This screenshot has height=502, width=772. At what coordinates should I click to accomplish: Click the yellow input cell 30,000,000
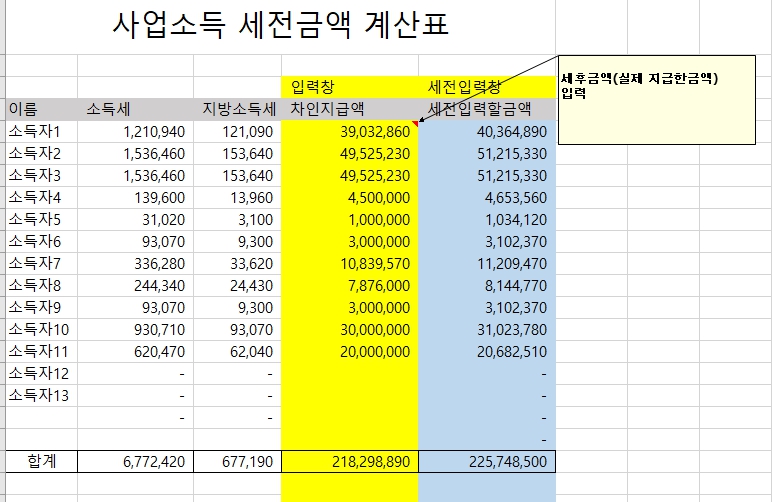point(350,329)
